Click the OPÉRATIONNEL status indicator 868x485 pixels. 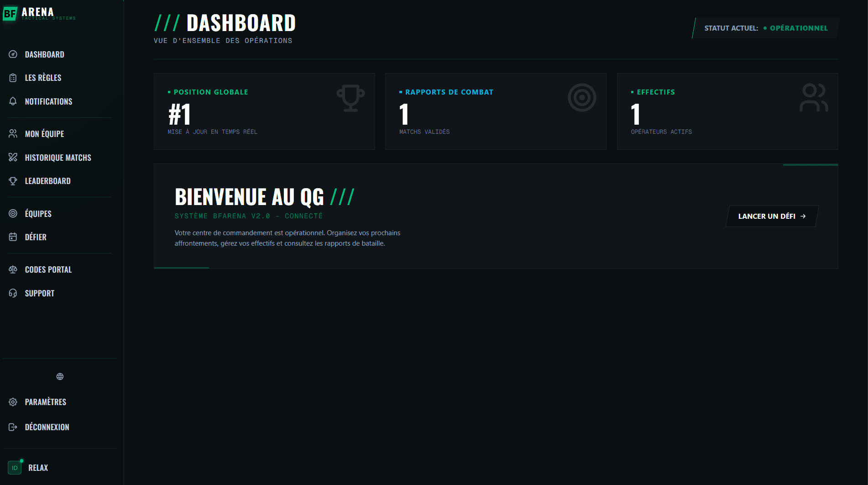tap(798, 28)
